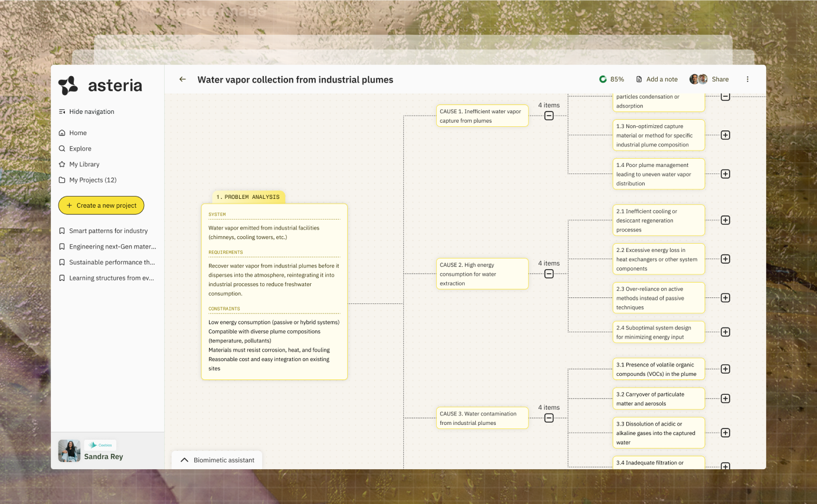817x504 pixels.
Task: Select CAUSE 1 Inefficient water vapor capture card
Action: click(x=482, y=116)
